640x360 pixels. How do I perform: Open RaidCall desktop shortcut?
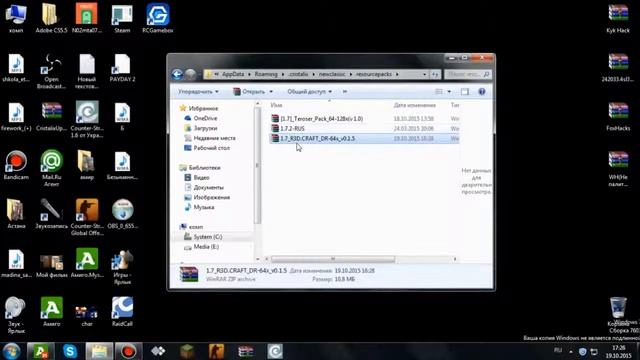[x=122, y=311]
